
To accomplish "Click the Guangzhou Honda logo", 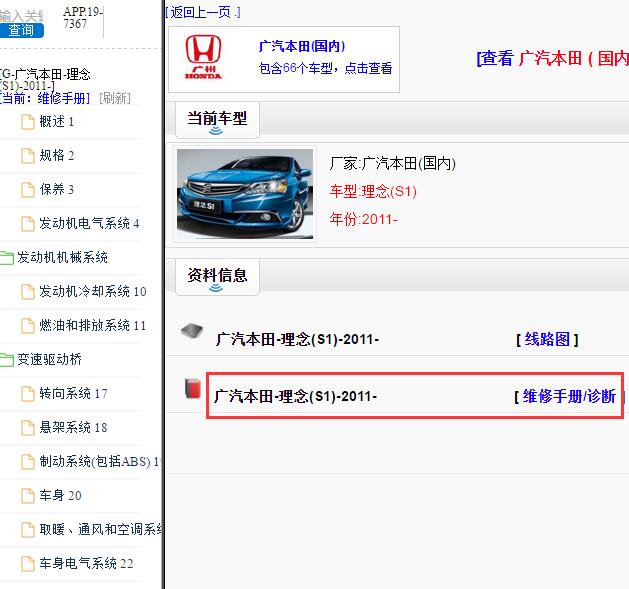I will (x=203, y=57).
